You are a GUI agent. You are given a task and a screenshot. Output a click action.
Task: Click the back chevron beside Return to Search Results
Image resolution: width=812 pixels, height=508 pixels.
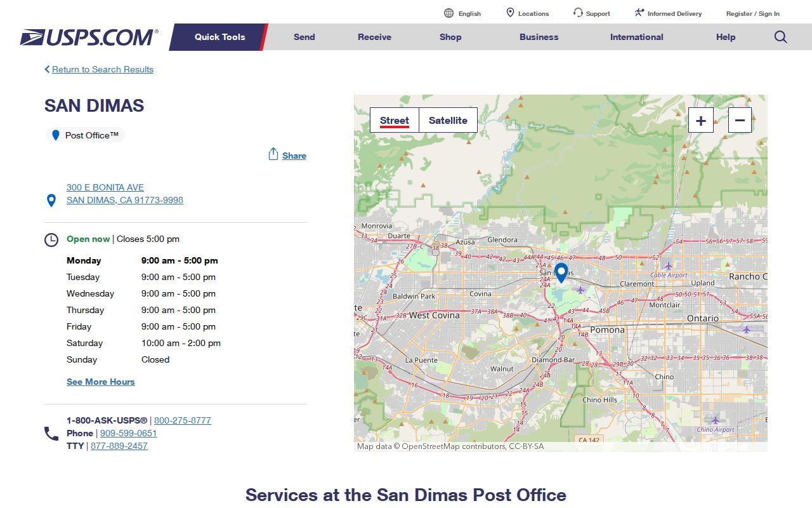coord(47,69)
